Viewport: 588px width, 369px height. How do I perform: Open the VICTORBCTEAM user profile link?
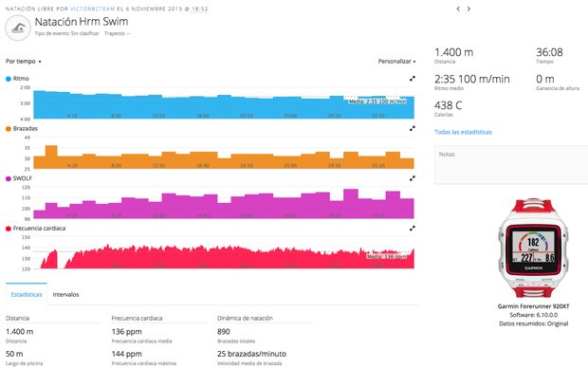pyautogui.click(x=93, y=9)
